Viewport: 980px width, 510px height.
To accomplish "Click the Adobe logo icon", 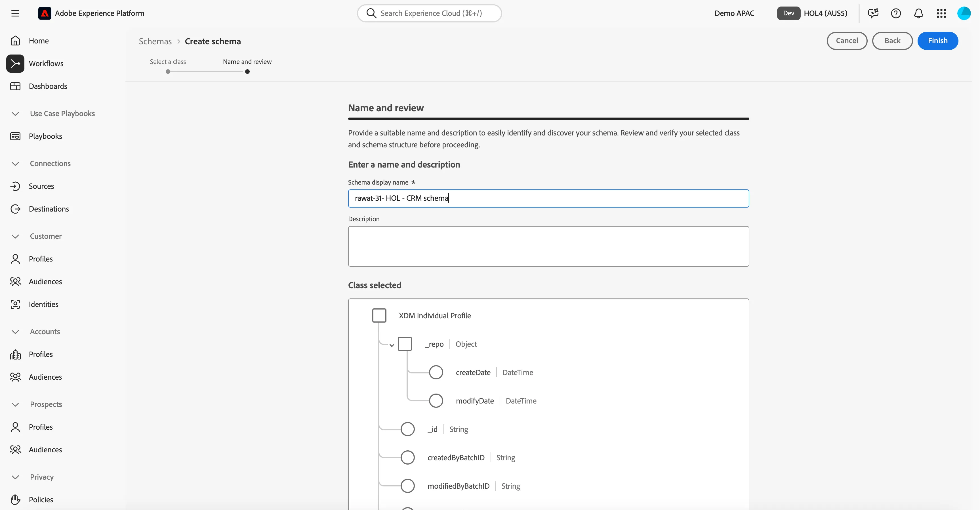I will (45, 13).
